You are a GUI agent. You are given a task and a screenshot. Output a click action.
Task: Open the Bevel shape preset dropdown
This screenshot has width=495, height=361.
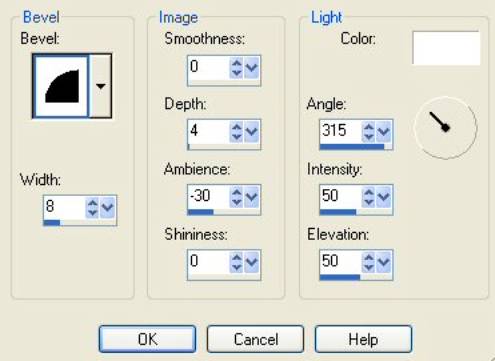pyautogui.click(x=101, y=86)
